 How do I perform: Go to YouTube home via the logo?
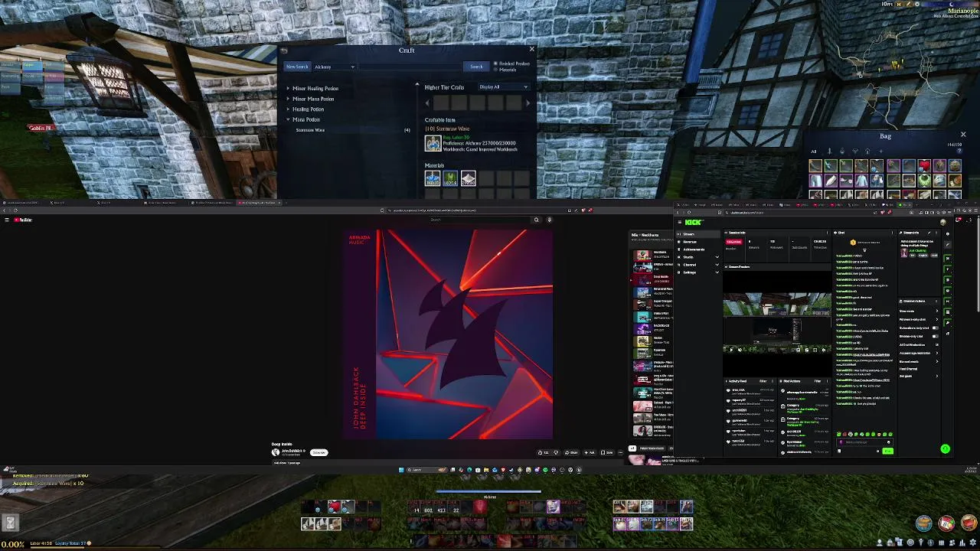pos(24,220)
